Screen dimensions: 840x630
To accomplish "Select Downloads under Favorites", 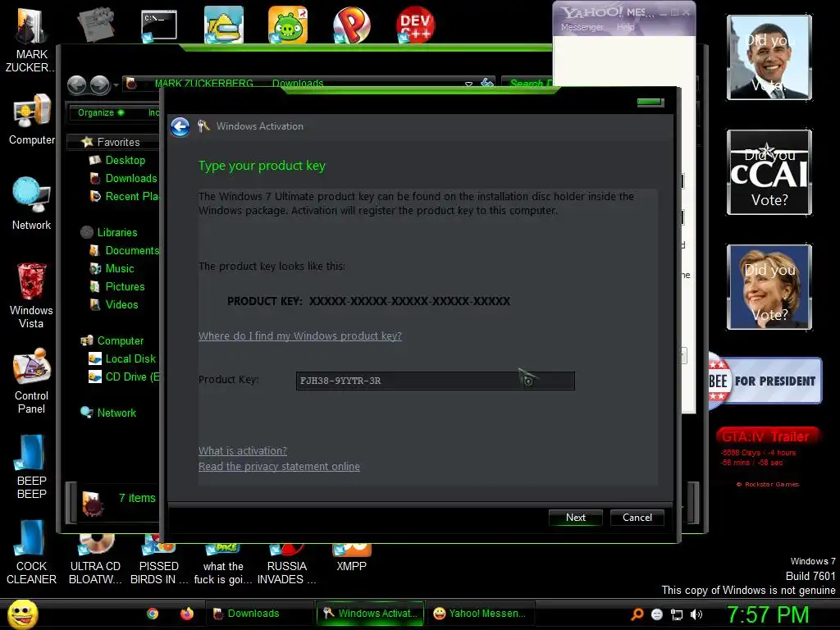I will [123, 178].
